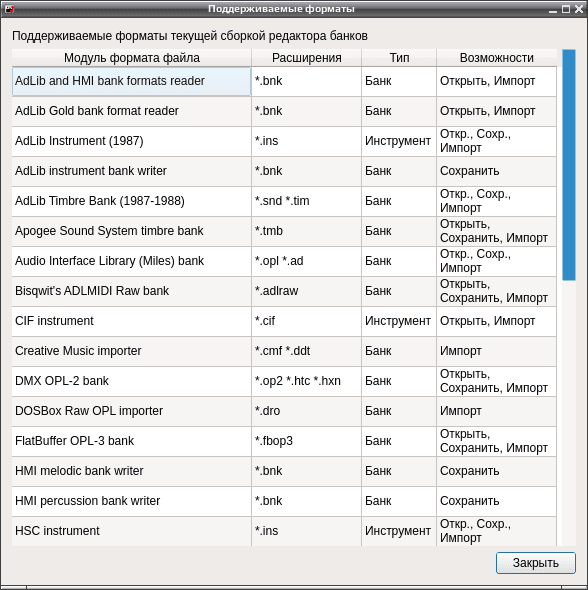Click Банк type in the DMX OPL-2 bank row
The height and width of the screenshot is (590, 588).
pos(399,382)
